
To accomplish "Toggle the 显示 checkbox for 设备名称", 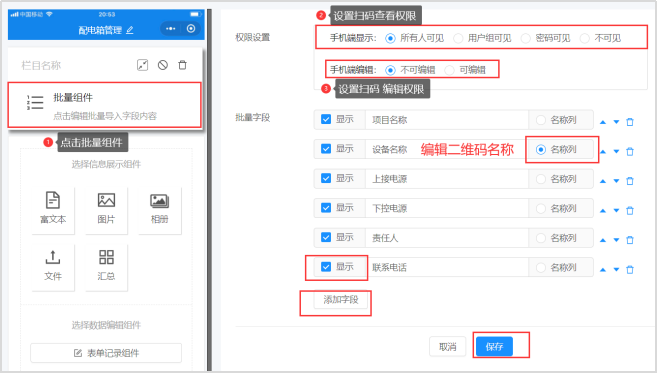I will [326, 149].
